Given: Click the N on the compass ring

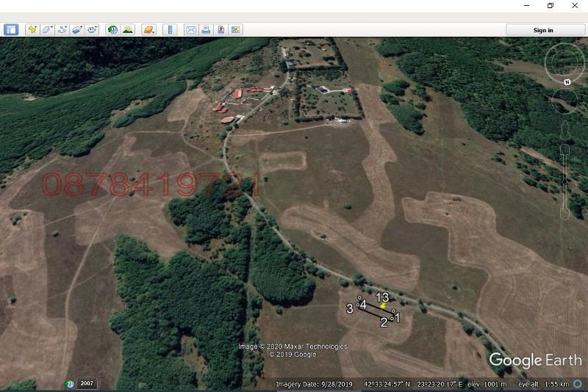Looking at the screenshot, I should [x=567, y=82].
